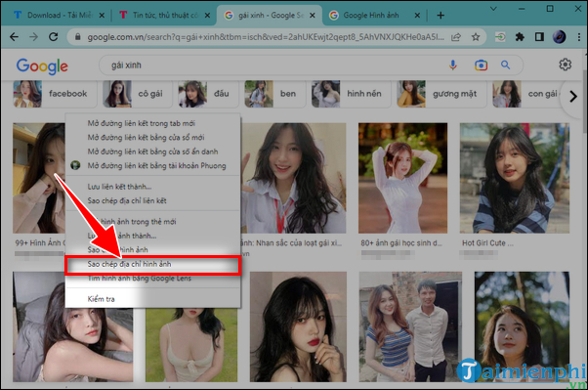The height and width of the screenshot is (390, 588).
Task: Go forward to the next page
Action: coord(34,37)
